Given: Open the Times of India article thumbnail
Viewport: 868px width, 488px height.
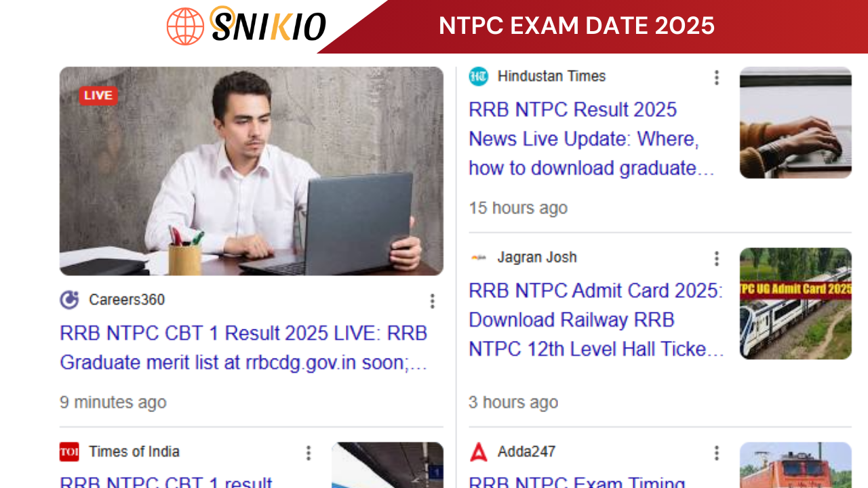Looking at the screenshot, I should (x=387, y=465).
